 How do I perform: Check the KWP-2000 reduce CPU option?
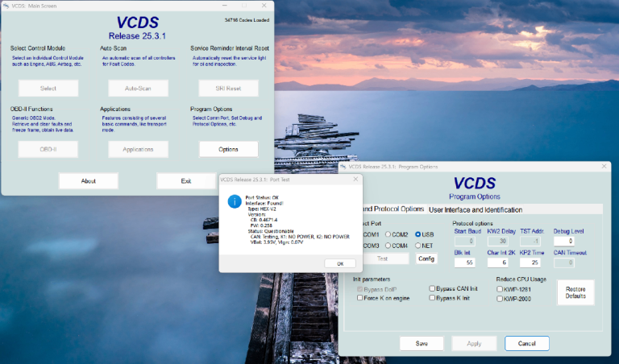tap(500, 298)
